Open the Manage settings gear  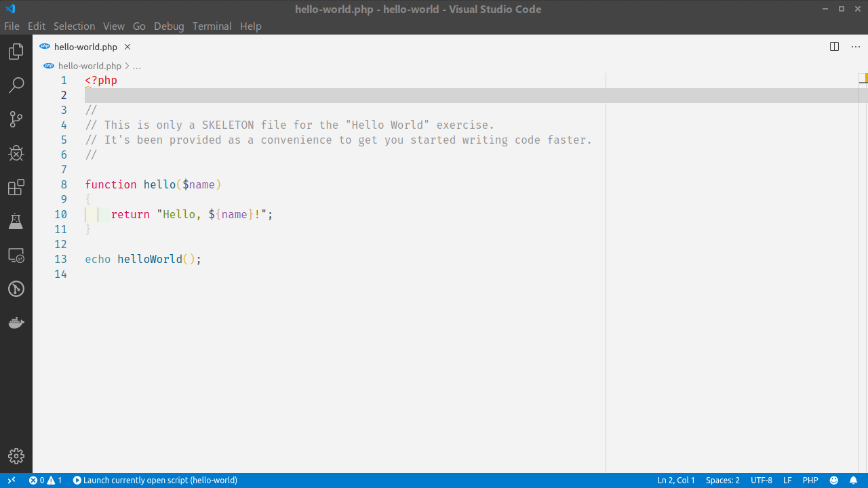[x=16, y=456]
